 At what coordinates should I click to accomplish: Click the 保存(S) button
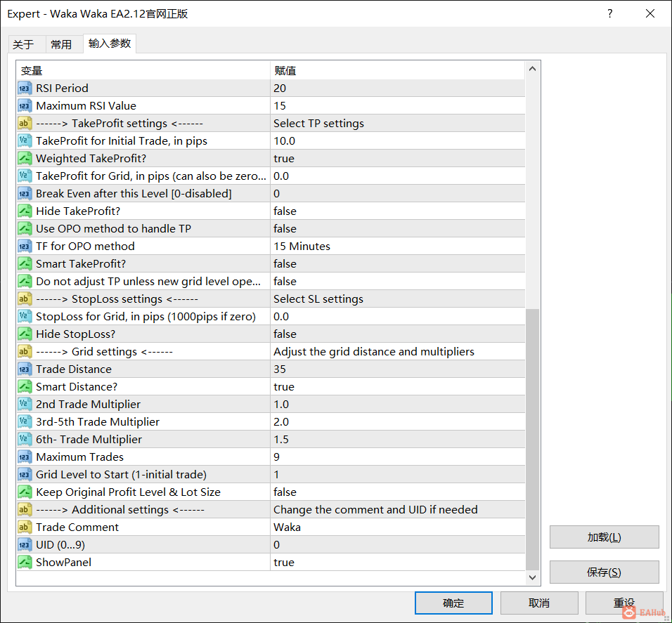pyautogui.click(x=604, y=572)
